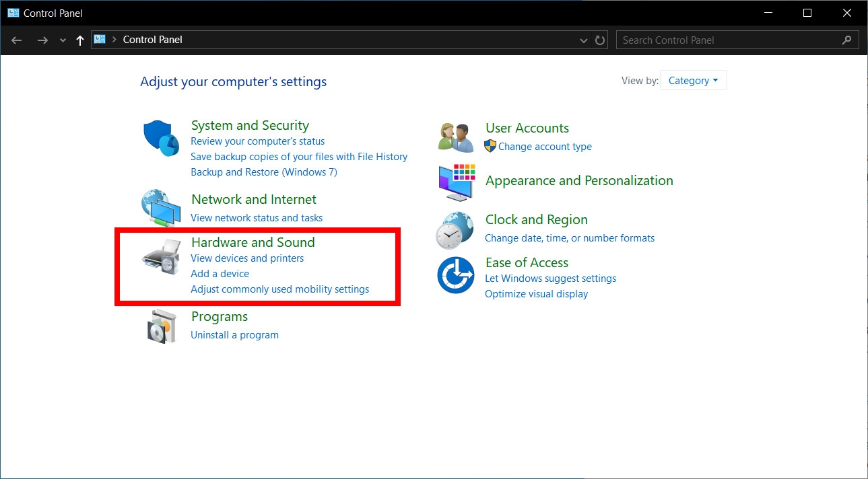This screenshot has width=868, height=479.
Task: Open Ease of Access heading
Action: point(527,262)
